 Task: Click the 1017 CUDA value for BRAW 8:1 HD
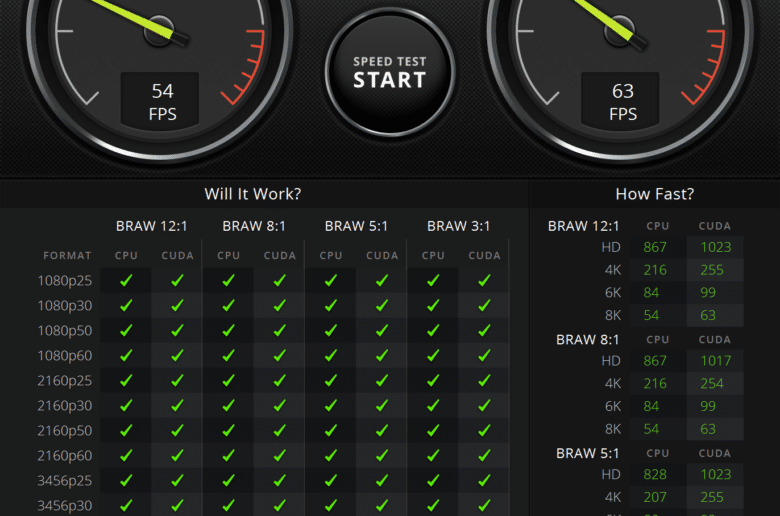click(x=716, y=361)
